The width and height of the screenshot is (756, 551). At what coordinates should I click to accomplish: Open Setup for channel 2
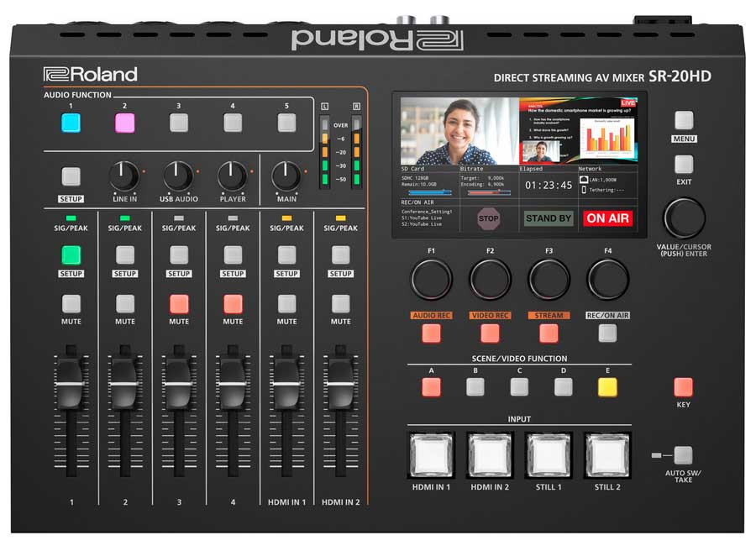(125, 255)
